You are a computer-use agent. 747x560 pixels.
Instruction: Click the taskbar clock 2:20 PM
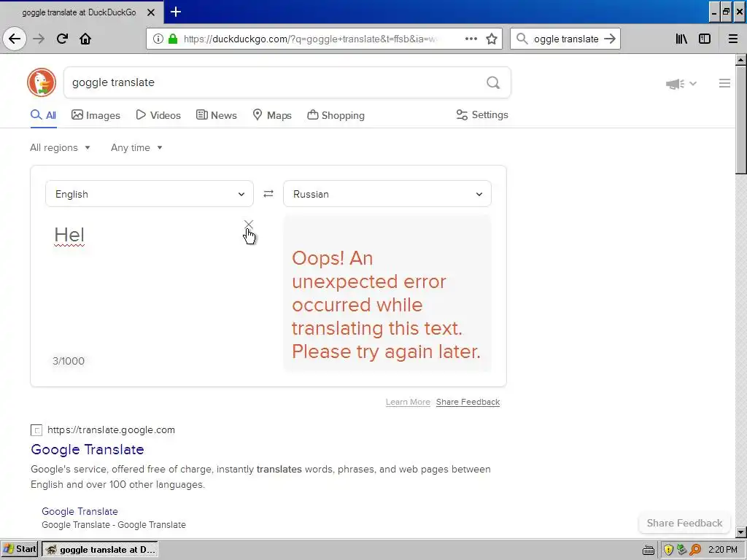[722, 550]
